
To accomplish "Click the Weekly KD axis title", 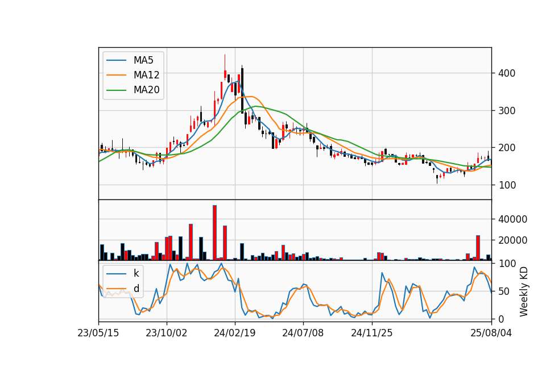I will [523, 292].
